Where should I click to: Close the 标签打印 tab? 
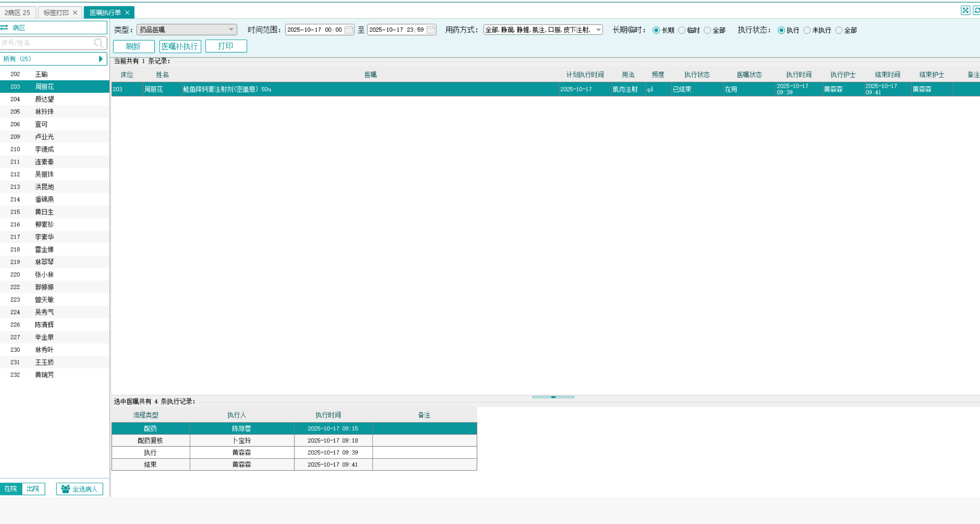[x=75, y=13]
